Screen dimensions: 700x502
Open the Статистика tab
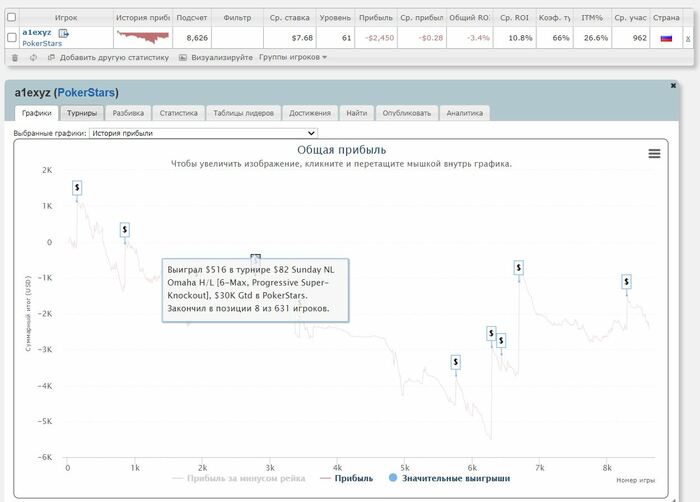179,113
